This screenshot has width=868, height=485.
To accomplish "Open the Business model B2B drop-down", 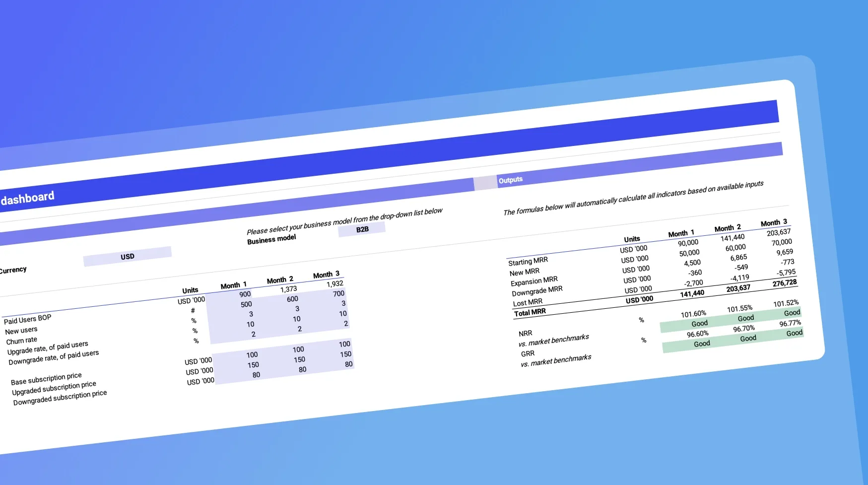I will 362,229.
